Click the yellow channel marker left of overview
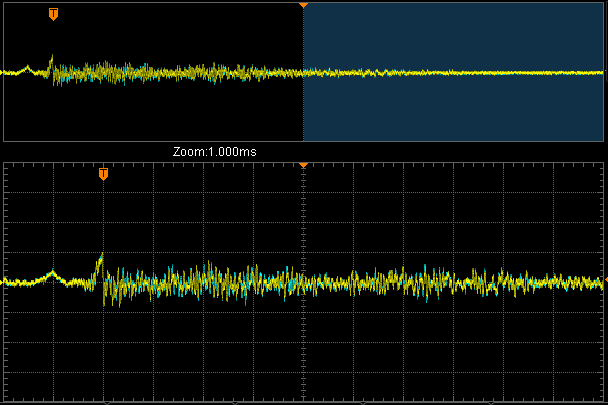Viewport: 608px width, 405px height. 2,72
